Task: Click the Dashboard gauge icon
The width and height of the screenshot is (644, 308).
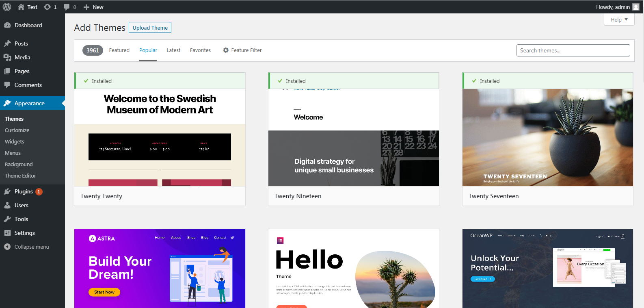Action: pyautogui.click(x=7, y=25)
